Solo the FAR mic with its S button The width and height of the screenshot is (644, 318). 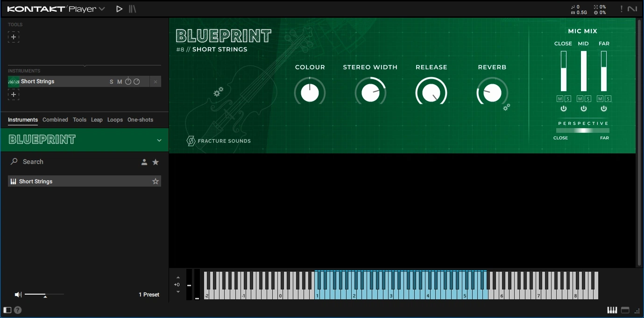point(608,99)
